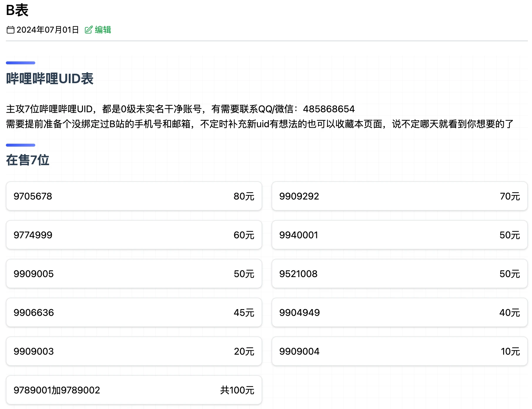Click the B表 page title

click(17, 10)
